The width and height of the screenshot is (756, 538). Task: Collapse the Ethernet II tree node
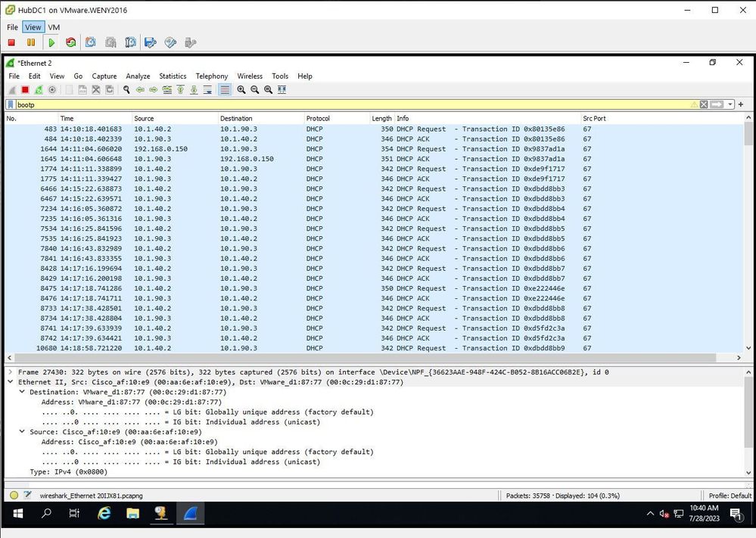click(x=10, y=382)
